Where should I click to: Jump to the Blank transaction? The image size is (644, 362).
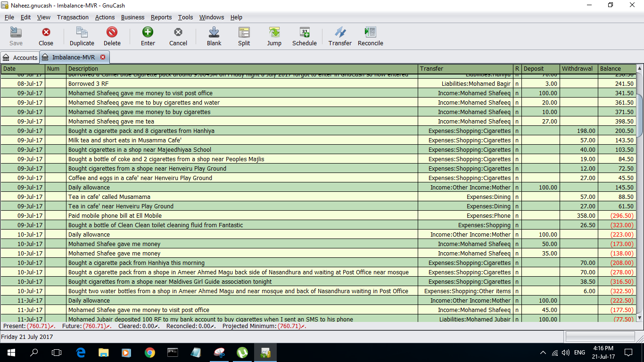pos(214,36)
